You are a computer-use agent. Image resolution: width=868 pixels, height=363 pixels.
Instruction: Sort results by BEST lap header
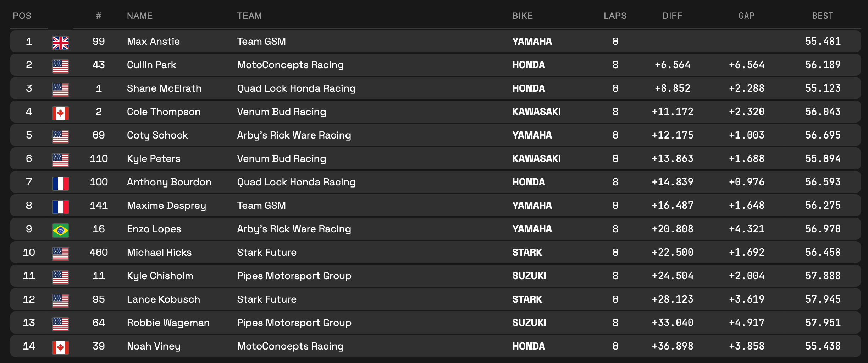pos(823,16)
